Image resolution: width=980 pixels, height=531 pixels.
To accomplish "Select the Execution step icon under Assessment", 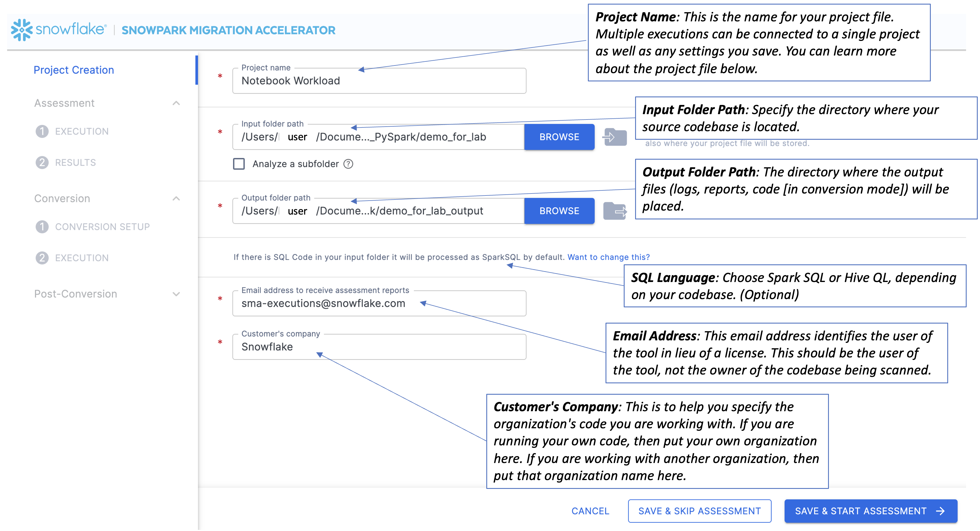I will [43, 131].
